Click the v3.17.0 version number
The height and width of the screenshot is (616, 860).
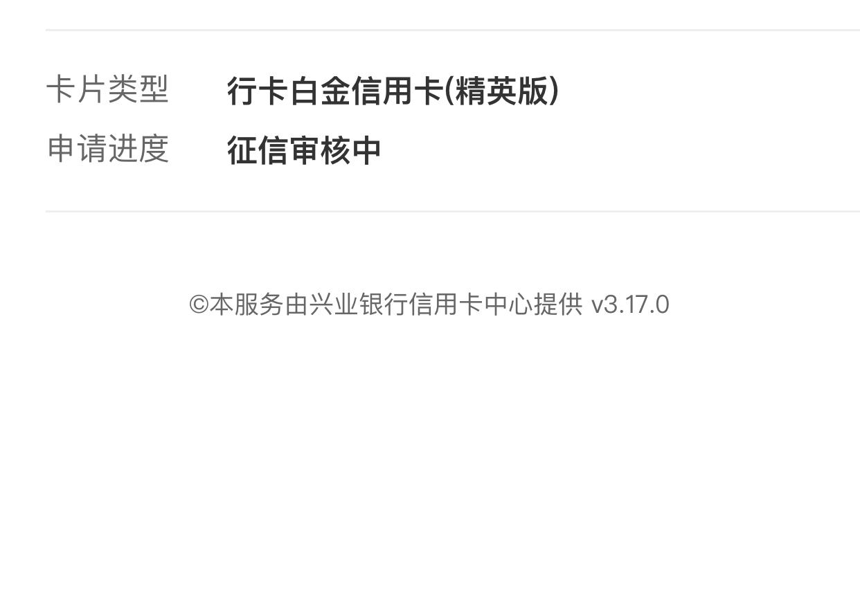point(630,305)
